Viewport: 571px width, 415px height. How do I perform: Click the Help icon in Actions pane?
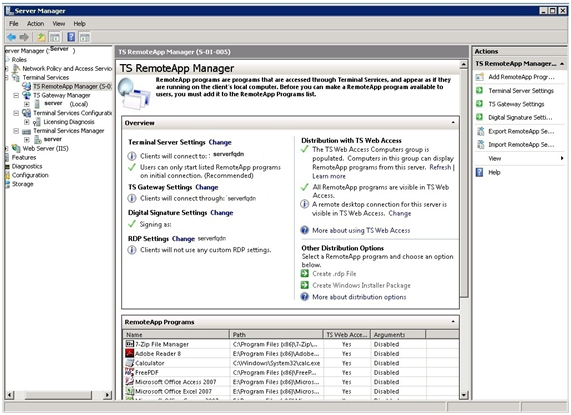(x=480, y=172)
